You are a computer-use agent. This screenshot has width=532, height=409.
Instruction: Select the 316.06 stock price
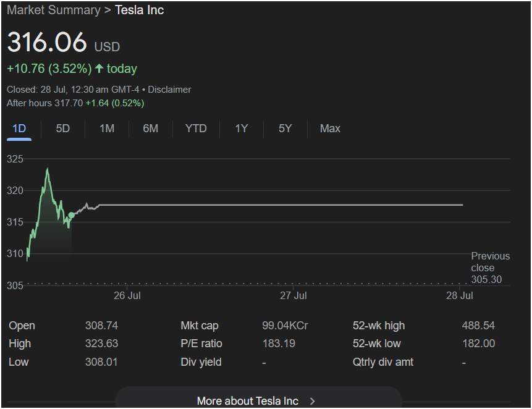click(47, 42)
